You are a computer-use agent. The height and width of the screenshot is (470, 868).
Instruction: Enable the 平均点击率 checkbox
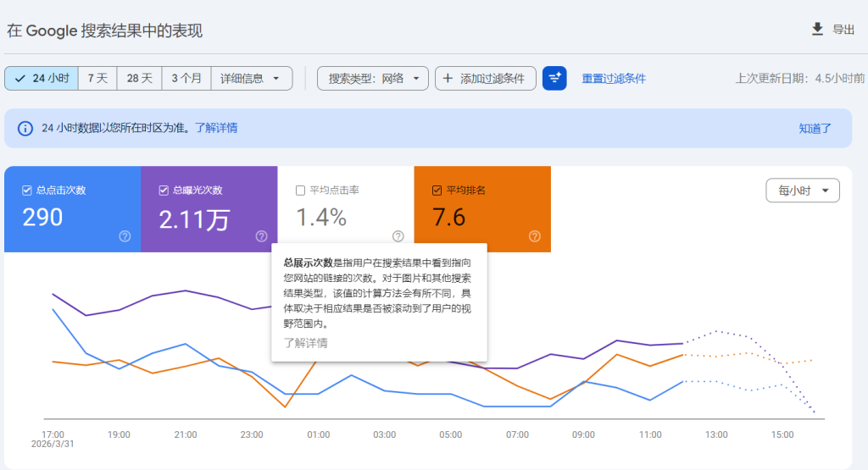[x=301, y=191]
